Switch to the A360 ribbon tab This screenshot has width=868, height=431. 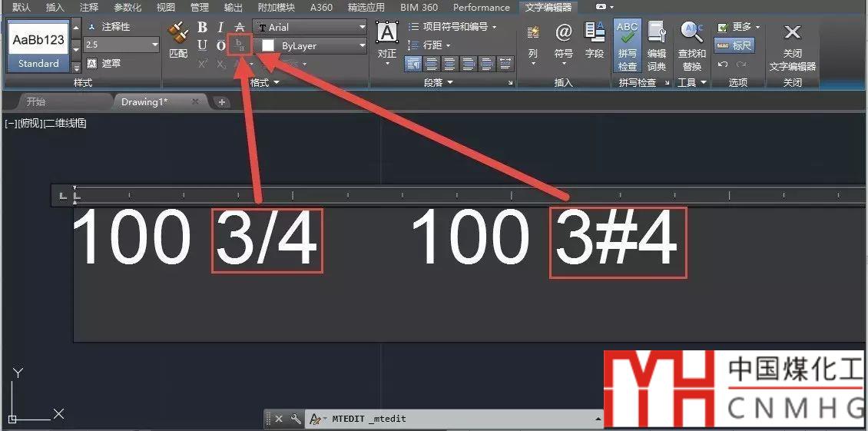[x=321, y=7]
